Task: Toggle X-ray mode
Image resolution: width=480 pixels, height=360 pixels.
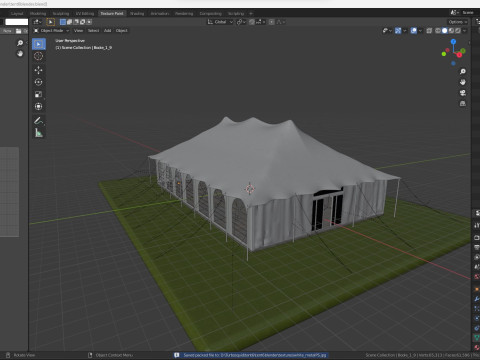Action: click(429, 31)
